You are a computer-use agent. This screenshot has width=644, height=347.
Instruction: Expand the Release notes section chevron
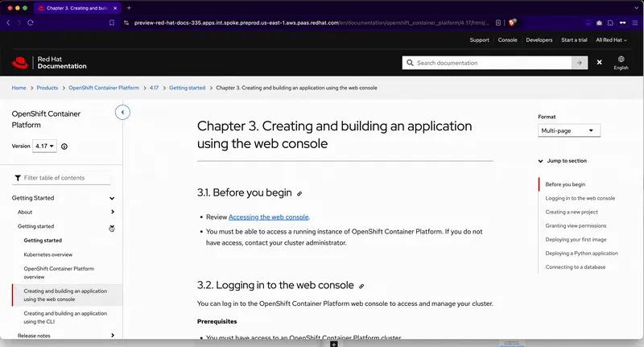coord(113,336)
